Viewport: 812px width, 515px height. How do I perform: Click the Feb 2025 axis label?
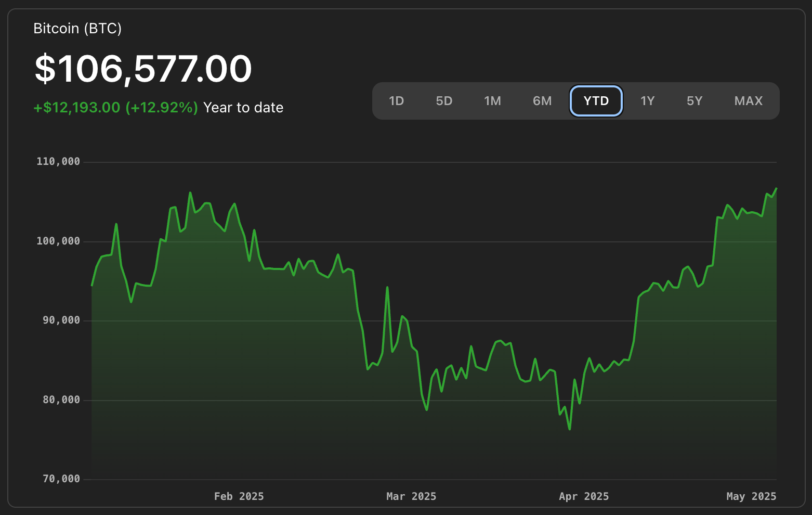pos(239,496)
